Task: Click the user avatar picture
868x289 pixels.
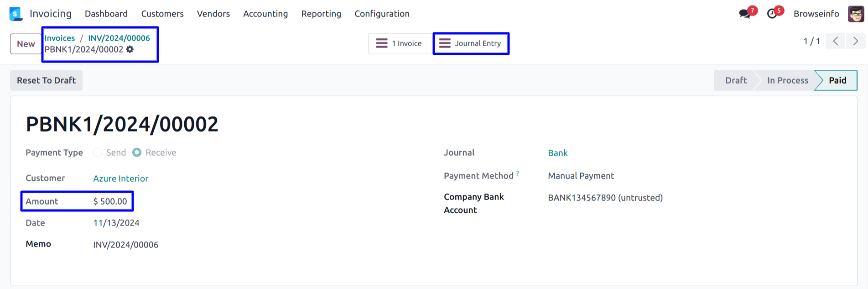Action: pyautogui.click(x=856, y=14)
